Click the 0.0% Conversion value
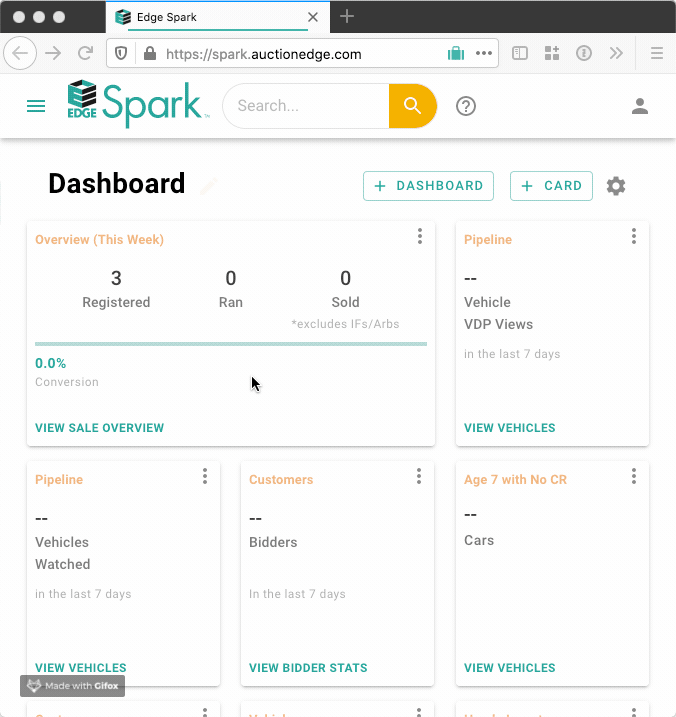 [51, 364]
